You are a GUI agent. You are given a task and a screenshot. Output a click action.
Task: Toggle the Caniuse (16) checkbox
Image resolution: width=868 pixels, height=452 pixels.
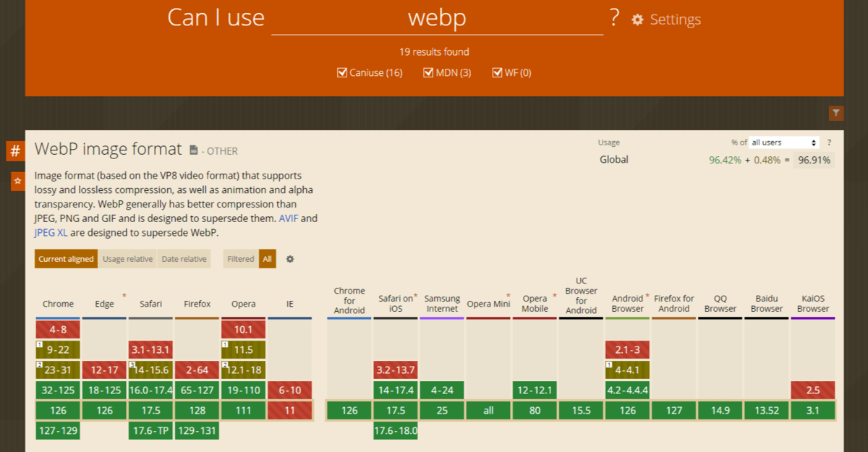pyautogui.click(x=342, y=72)
